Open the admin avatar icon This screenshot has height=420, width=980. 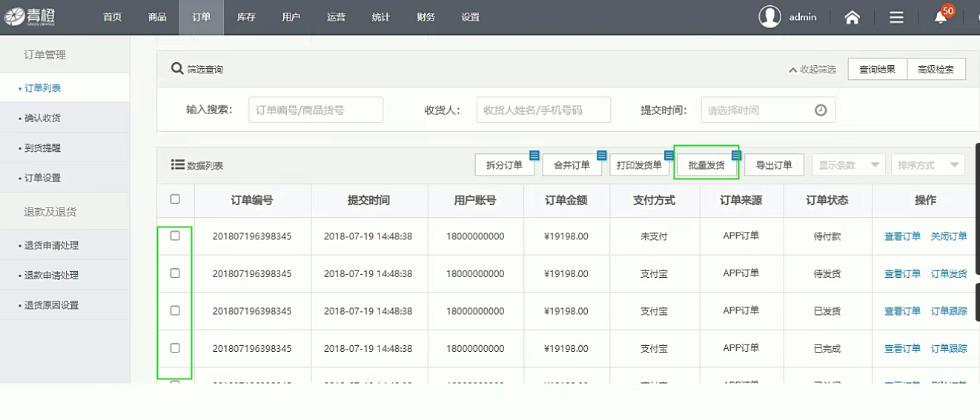coord(770,17)
